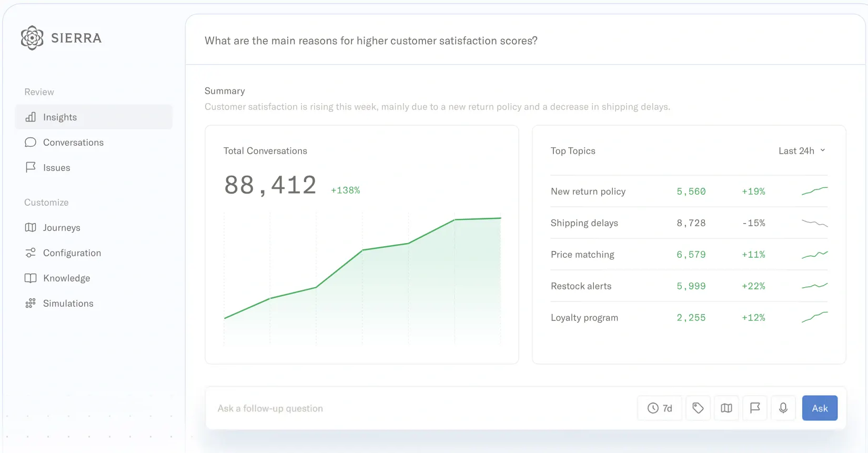Screen dimensions: 868x453
Task: Click the 5,560 value
Action: tap(691, 192)
